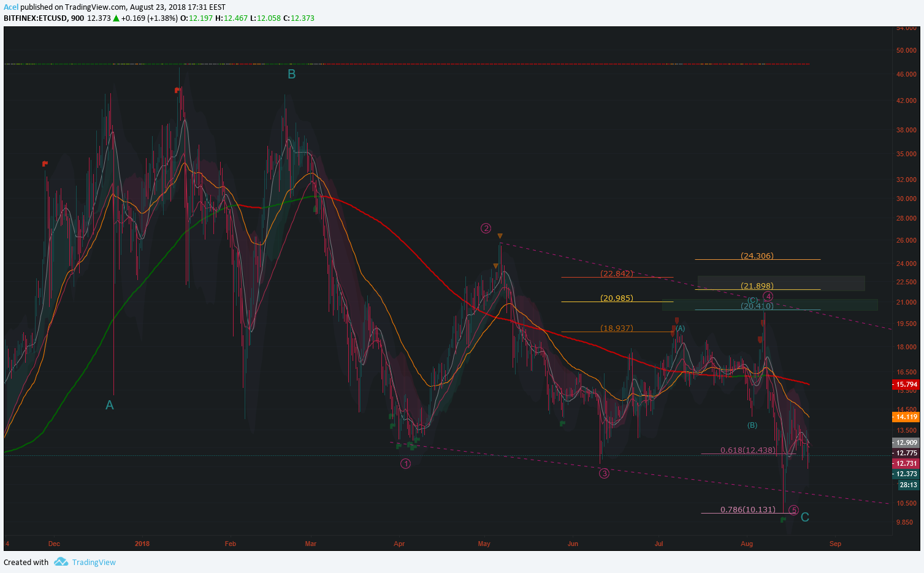Image resolution: width=924 pixels, height=573 pixels.
Task: Click the 12.373 current price tag
Action: [906, 474]
